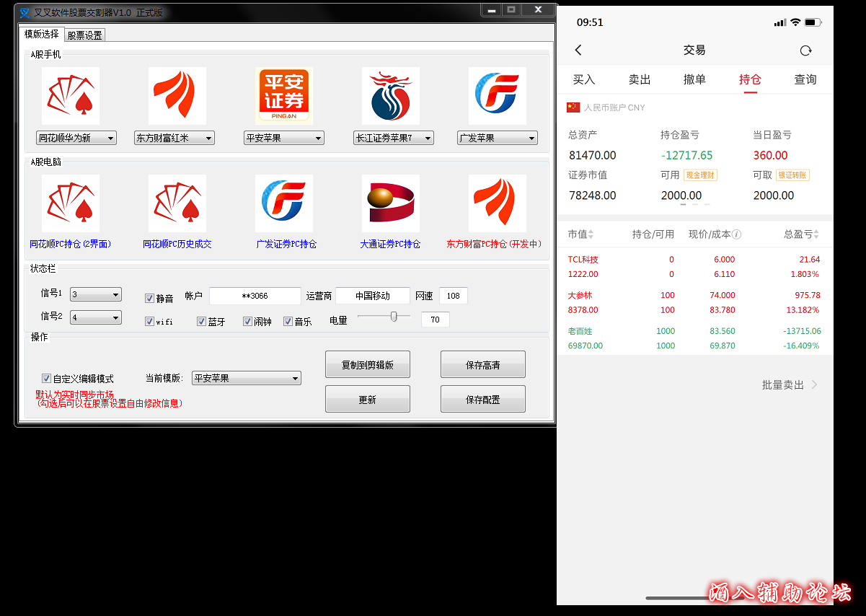Toggle the 静音 checkbox
Screen dimensions: 866x616
[x=150, y=298]
